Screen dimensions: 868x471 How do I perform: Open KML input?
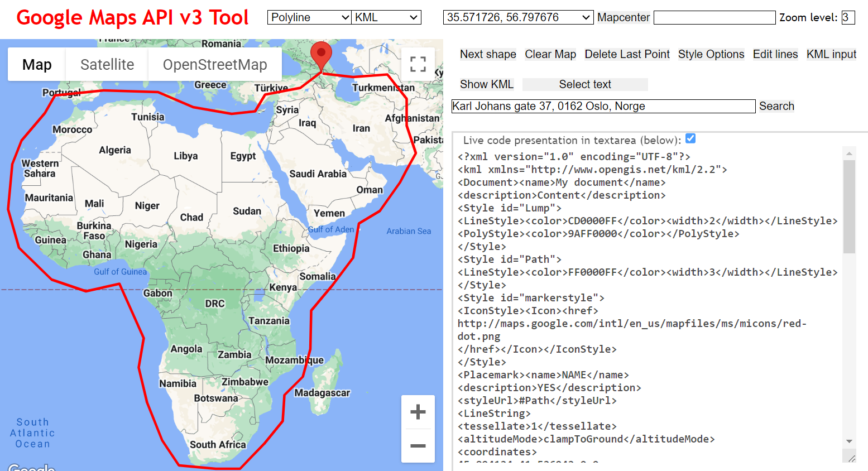pos(831,54)
